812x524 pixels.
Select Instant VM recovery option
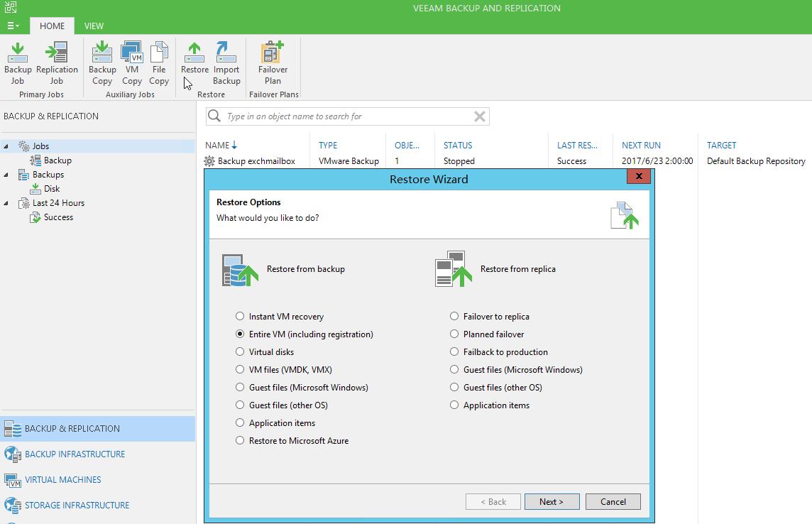240,317
